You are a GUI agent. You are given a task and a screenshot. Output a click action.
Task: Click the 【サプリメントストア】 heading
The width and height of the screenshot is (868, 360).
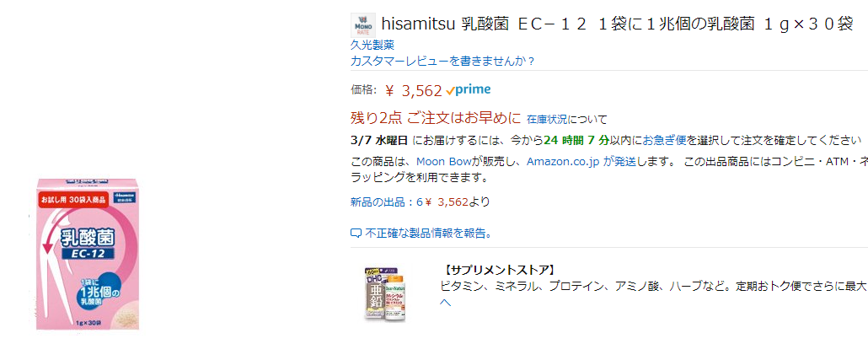tap(499, 270)
